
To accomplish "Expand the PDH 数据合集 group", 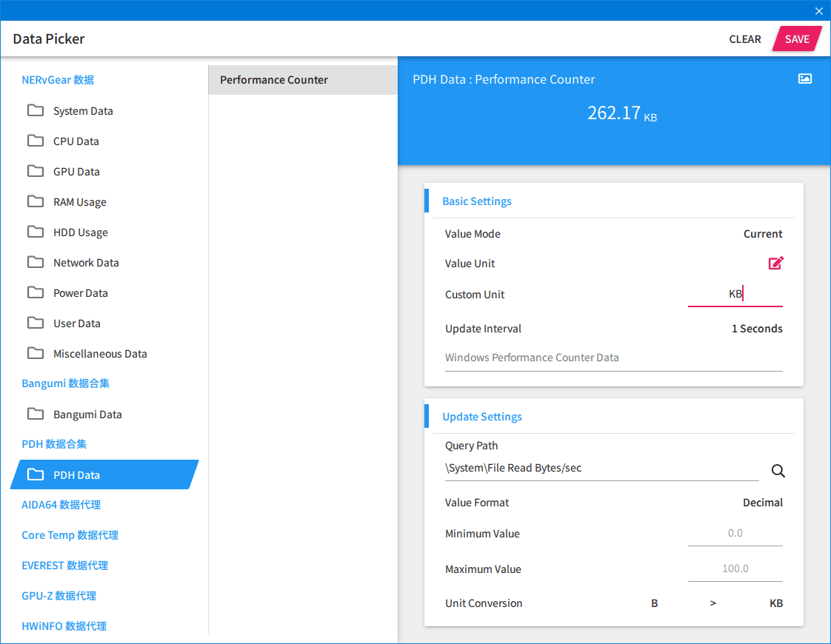I will 54,444.
